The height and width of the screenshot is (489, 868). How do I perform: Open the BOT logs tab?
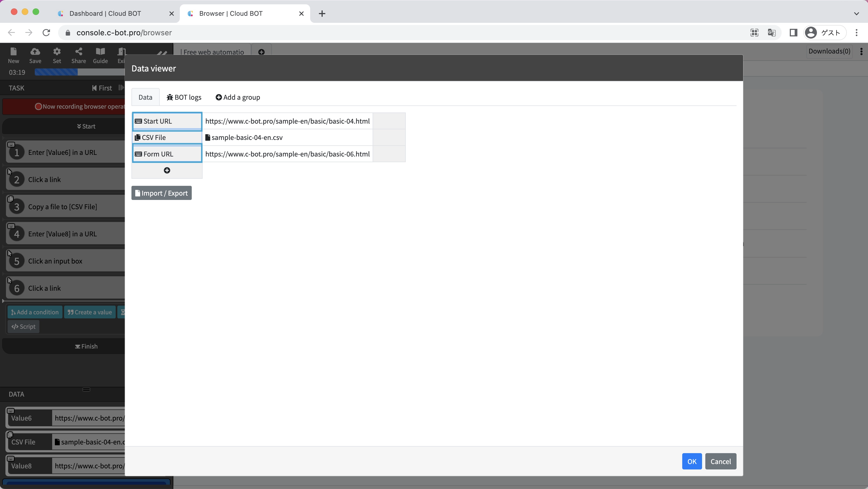[x=184, y=98]
